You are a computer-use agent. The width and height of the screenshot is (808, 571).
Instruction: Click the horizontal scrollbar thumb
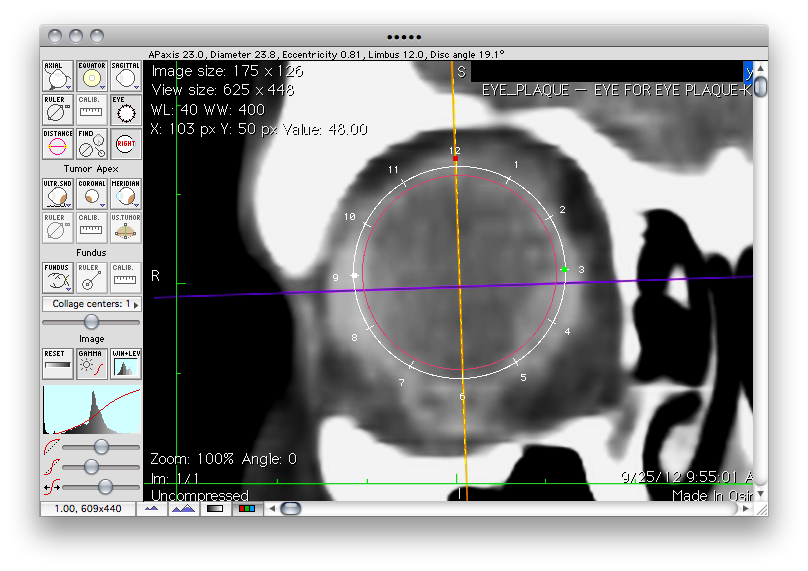click(x=290, y=509)
